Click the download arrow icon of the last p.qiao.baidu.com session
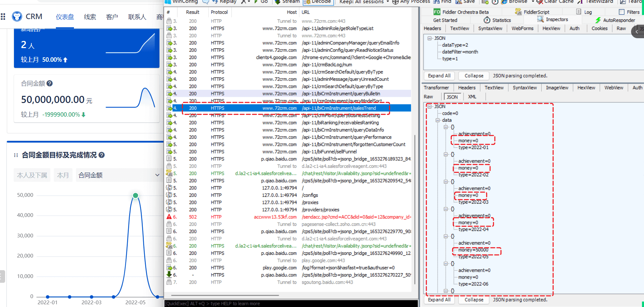 169,275
